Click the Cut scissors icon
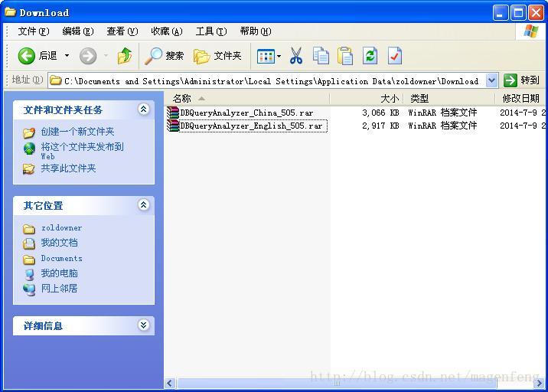Viewport: 548px width, 392px height. 296,56
